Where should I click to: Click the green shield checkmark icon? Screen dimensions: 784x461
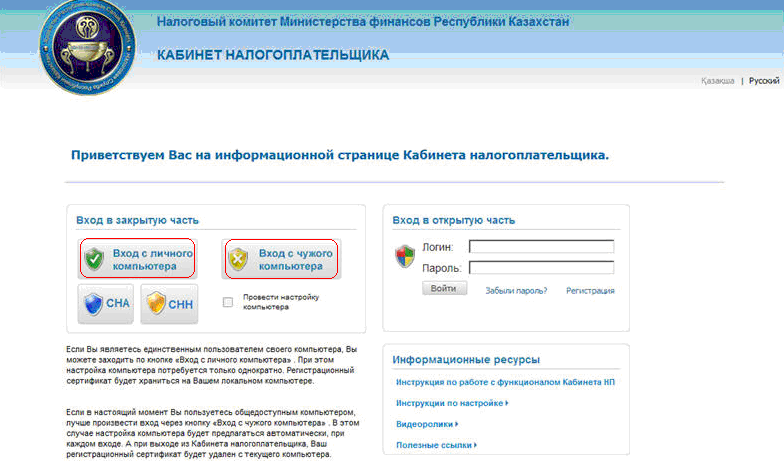[x=94, y=260]
